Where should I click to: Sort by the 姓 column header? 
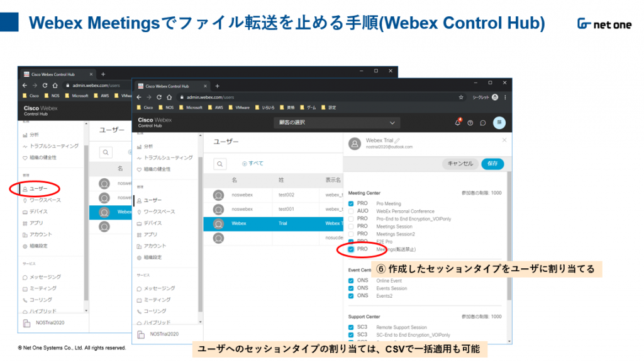click(281, 180)
